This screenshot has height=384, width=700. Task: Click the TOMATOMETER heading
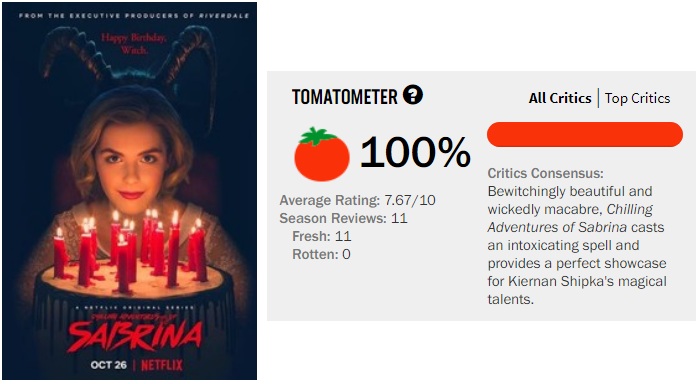pyautogui.click(x=344, y=97)
